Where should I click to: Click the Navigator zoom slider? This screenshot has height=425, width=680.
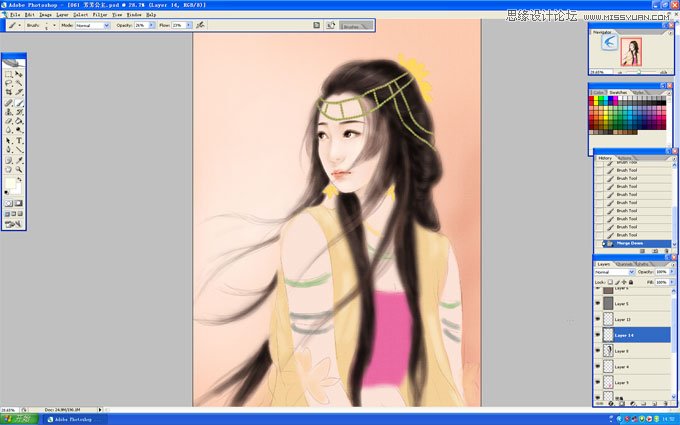tap(641, 72)
